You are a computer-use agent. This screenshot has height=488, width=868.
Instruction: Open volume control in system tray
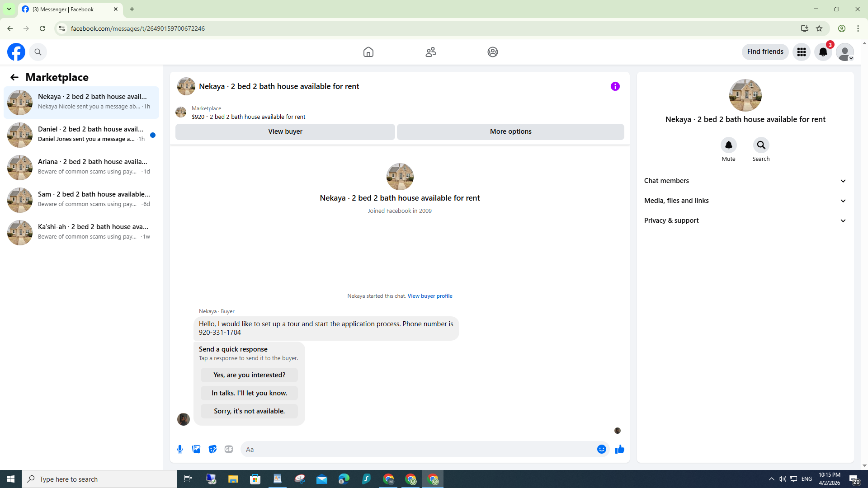tap(782, 479)
